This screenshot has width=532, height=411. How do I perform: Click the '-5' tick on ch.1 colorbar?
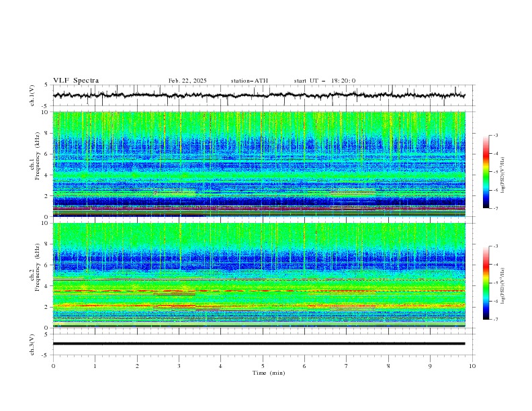tap(495, 172)
